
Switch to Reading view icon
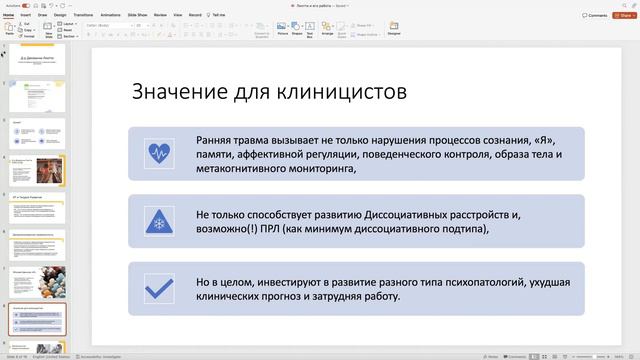coord(555,357)
